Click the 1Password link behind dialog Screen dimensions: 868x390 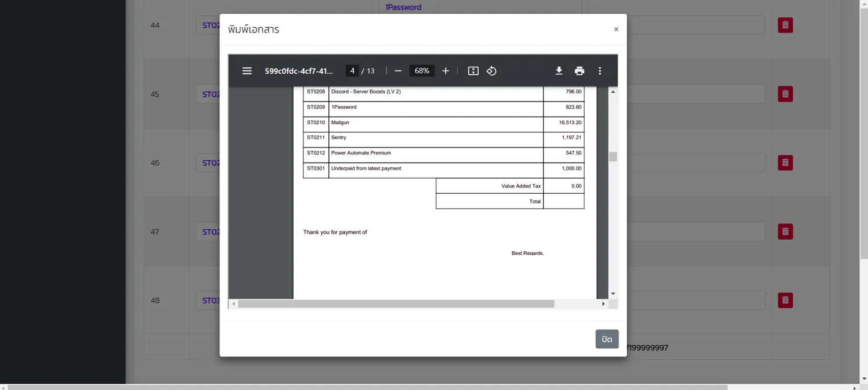pyautogui.click(x=403, y=7)
